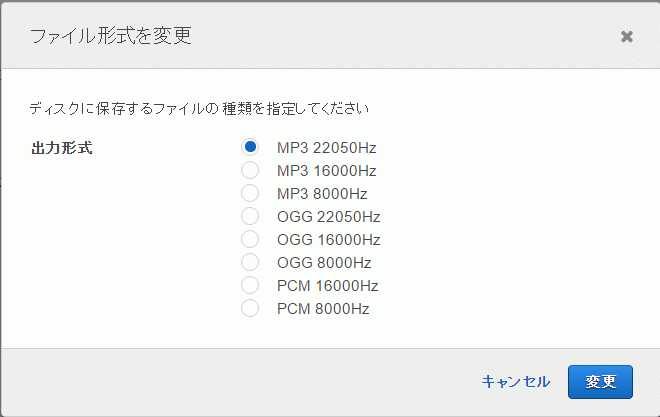Click the PCM 8000Hz text label
This screenshot has width=660, height=417.
pos(323,309)
